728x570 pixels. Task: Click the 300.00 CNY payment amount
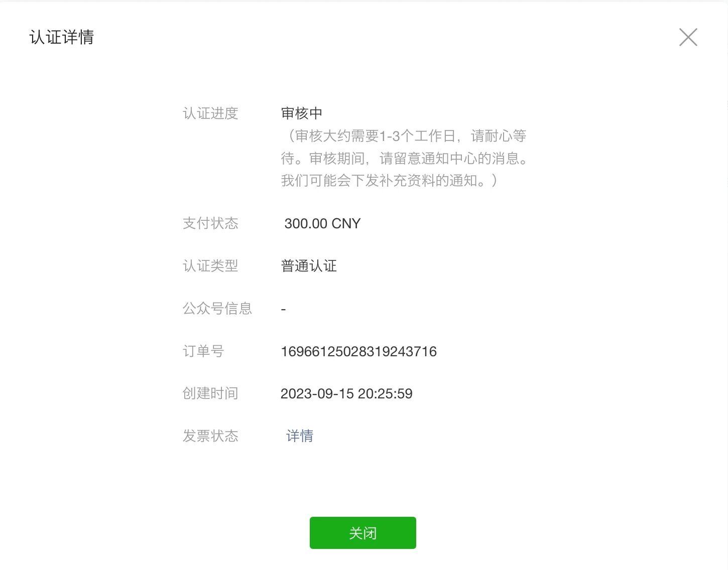click(x=322, y=224)
